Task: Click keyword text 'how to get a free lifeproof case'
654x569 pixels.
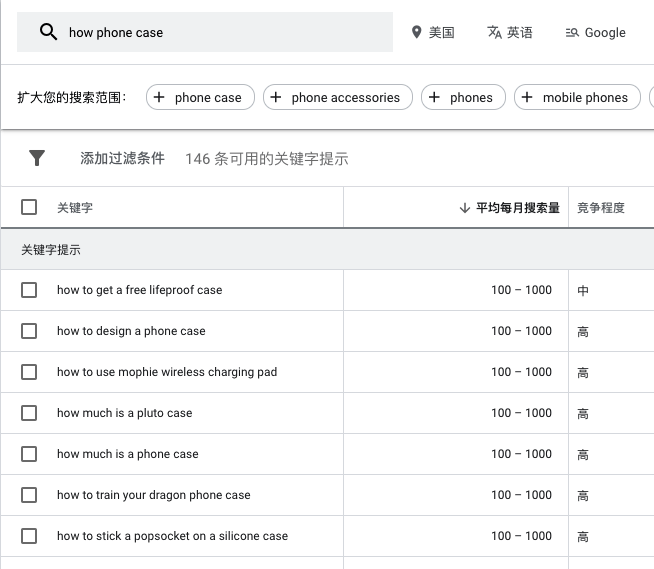Action: 140,290
